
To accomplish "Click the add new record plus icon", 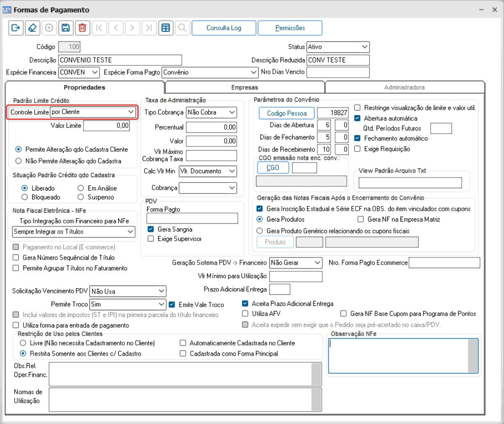I will 49,28.
